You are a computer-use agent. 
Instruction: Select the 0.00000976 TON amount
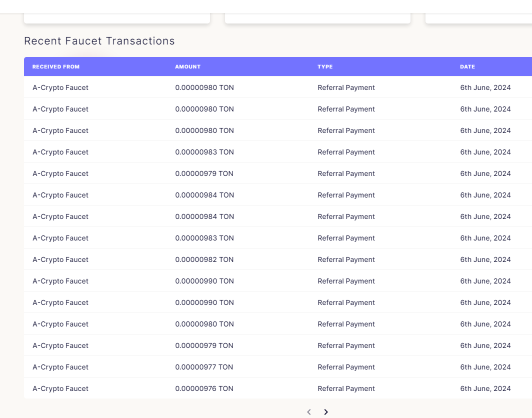(204, 388)
